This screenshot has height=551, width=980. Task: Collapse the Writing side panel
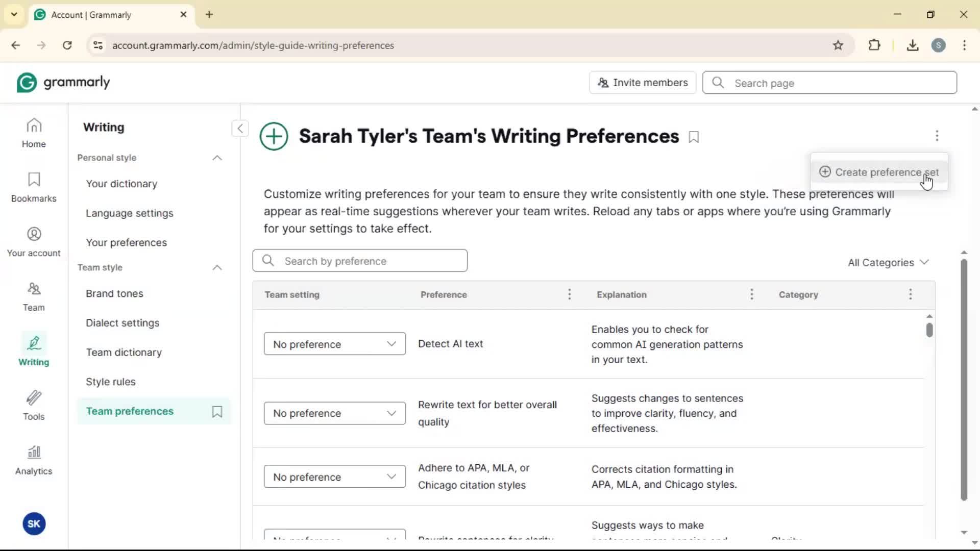pos(240,128)
